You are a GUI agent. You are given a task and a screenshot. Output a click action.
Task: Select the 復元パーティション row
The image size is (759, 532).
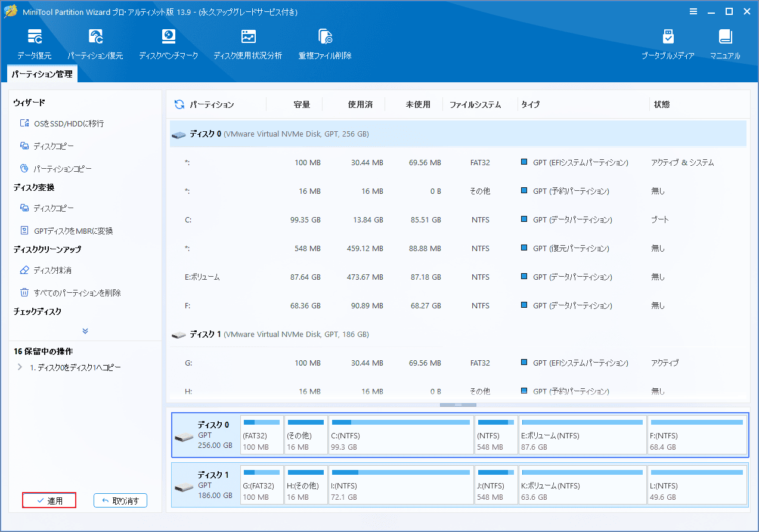pyautogui.click(x=458, y=249)
